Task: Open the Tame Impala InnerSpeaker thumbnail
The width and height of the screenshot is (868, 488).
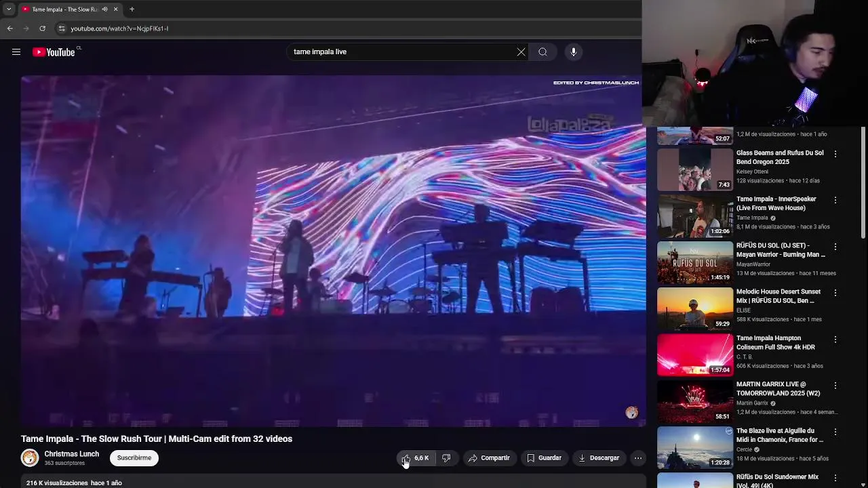Action: click(x=695, y=216)
